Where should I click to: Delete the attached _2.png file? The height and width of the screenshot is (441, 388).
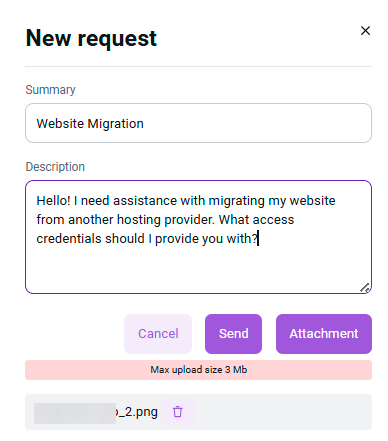[x=178, y=412]
